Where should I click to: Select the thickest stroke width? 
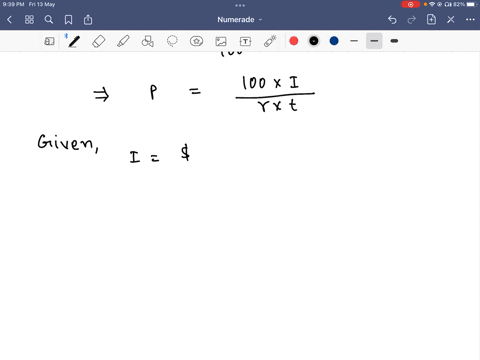pos(394,41)
